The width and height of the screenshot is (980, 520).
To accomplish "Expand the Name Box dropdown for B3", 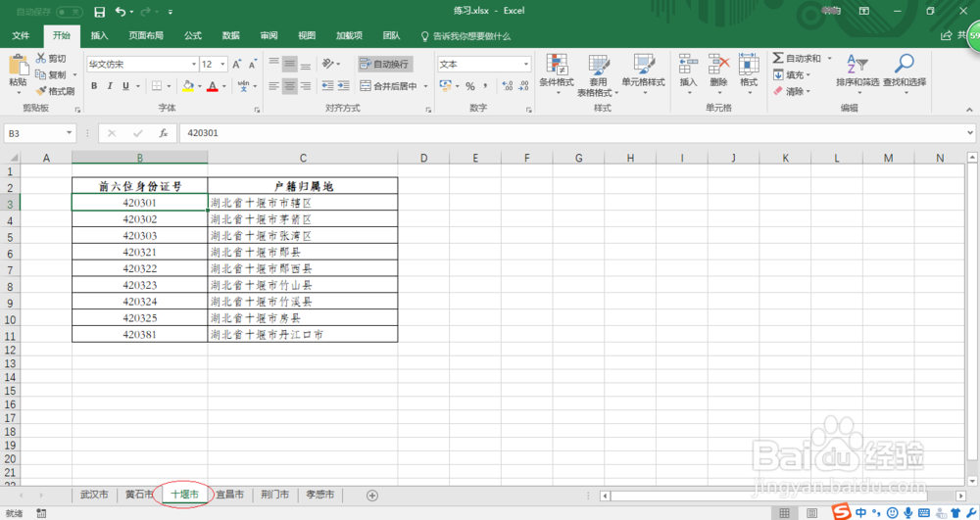I will click(69, 133).
